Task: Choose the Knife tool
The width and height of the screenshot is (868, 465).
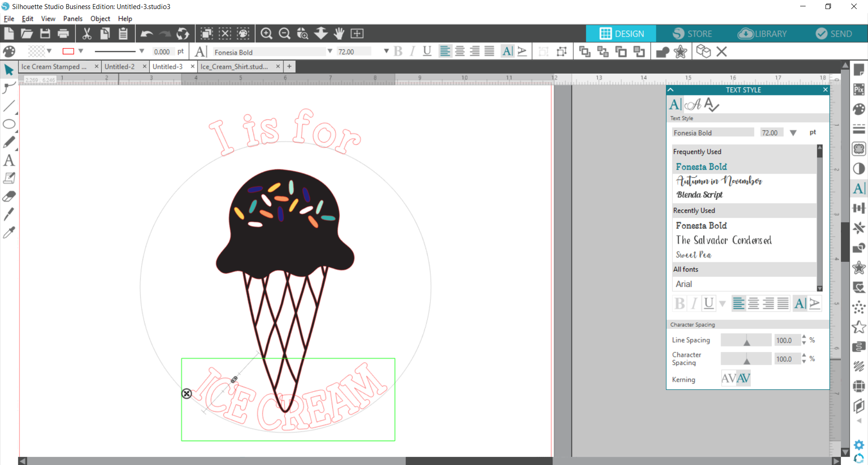Action: (x=9, y=214)
